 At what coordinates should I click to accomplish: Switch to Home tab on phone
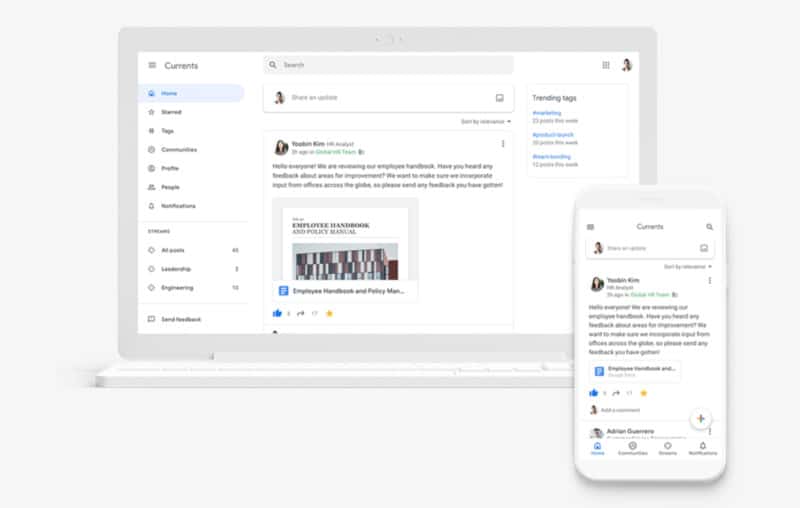click(x=597, y=448)
